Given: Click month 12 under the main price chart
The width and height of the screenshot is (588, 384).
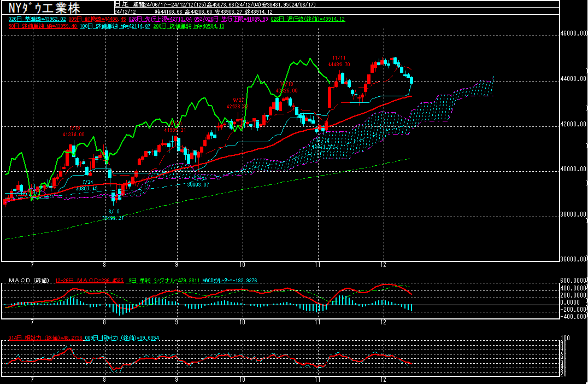Looking at the screenshot, I should pyautogui.click(x=383, y=265).
